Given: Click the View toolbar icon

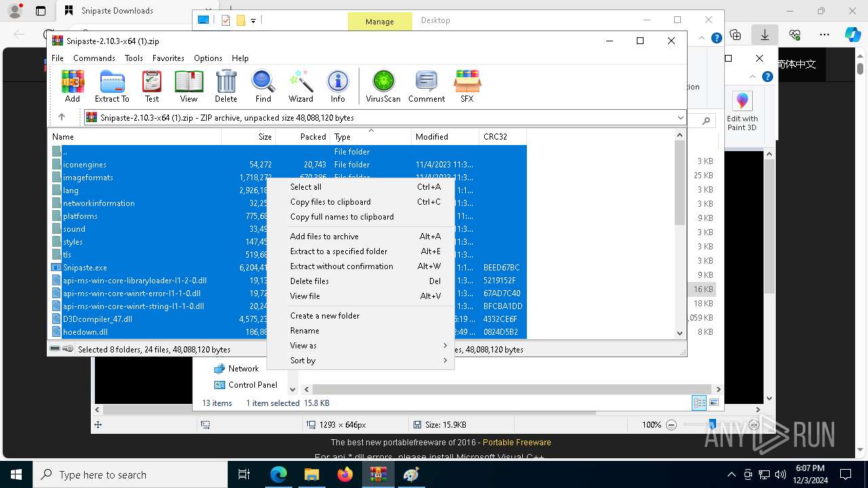Looking at the screenshot, I should click(189, 86).
